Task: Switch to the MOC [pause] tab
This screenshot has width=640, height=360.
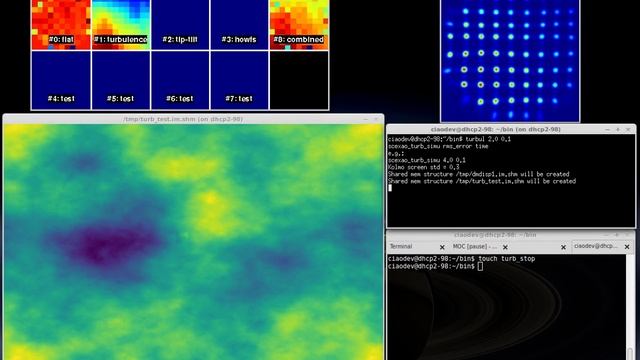Action: (x=480, y=247)
